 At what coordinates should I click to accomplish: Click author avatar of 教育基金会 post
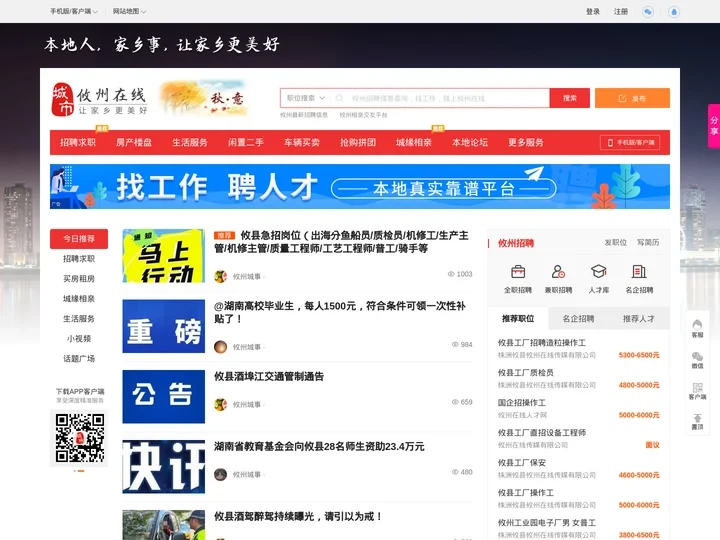220,474
